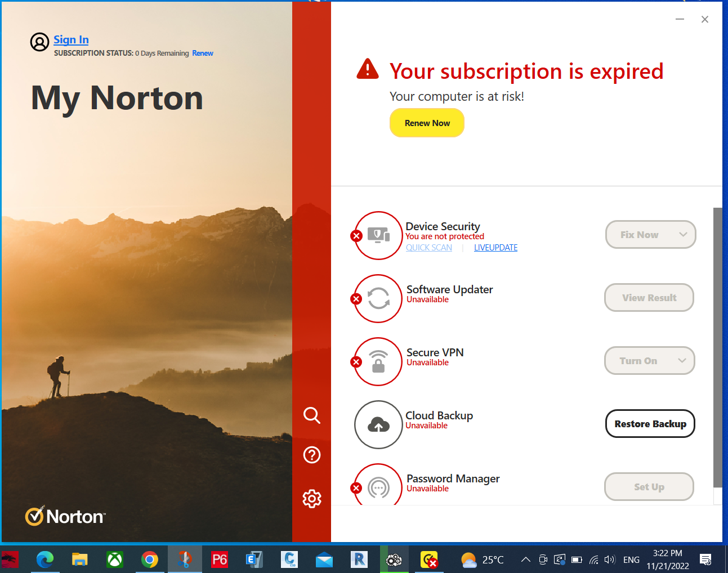Click the Norton icon in the taskbar

(x=429, y=559)
